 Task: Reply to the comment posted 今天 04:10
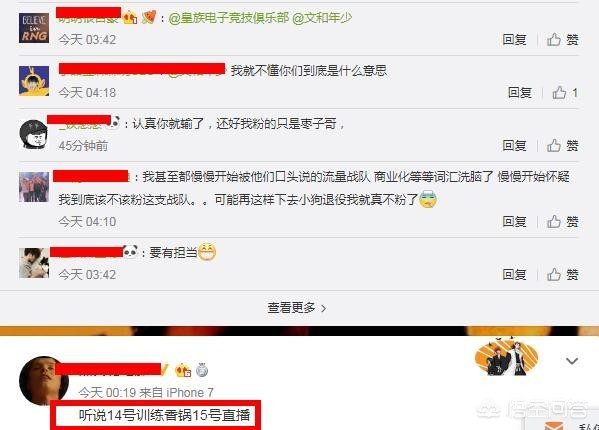click(514, 221)
